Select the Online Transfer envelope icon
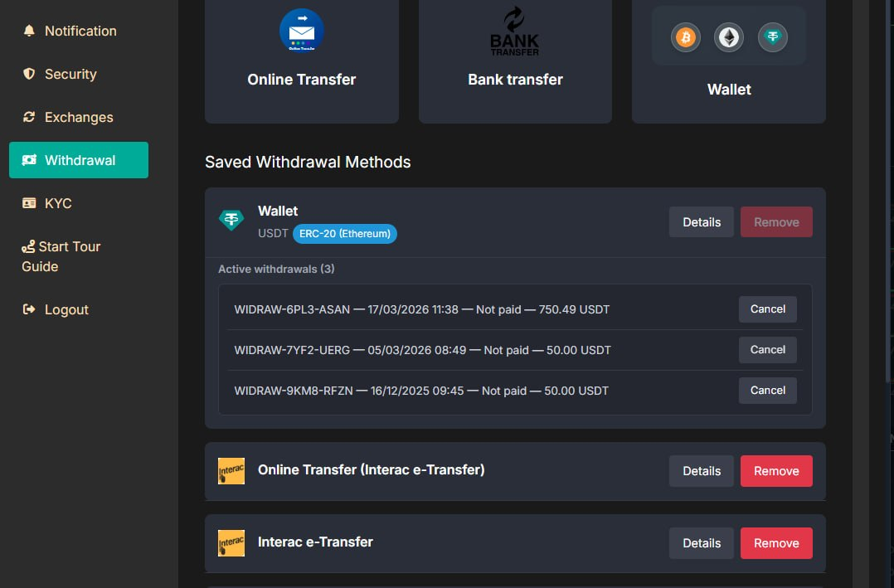This screenshot has width=894, height=588. pos(302,31)
